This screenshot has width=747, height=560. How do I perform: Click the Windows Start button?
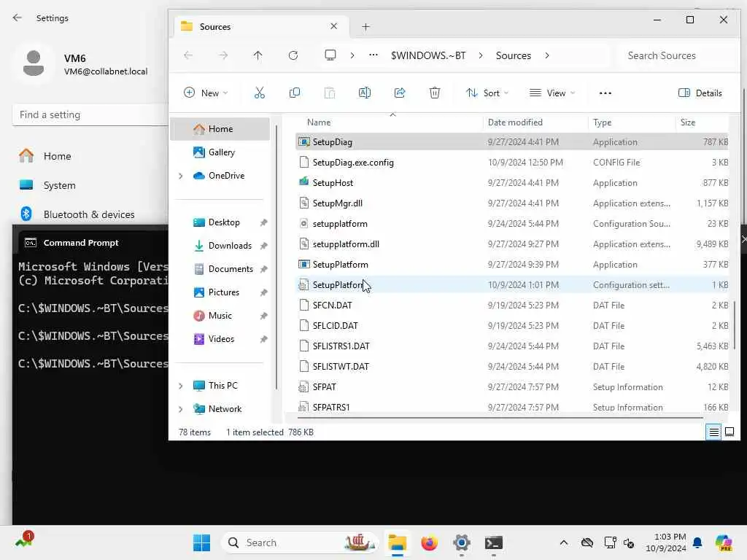pos(201,542)
